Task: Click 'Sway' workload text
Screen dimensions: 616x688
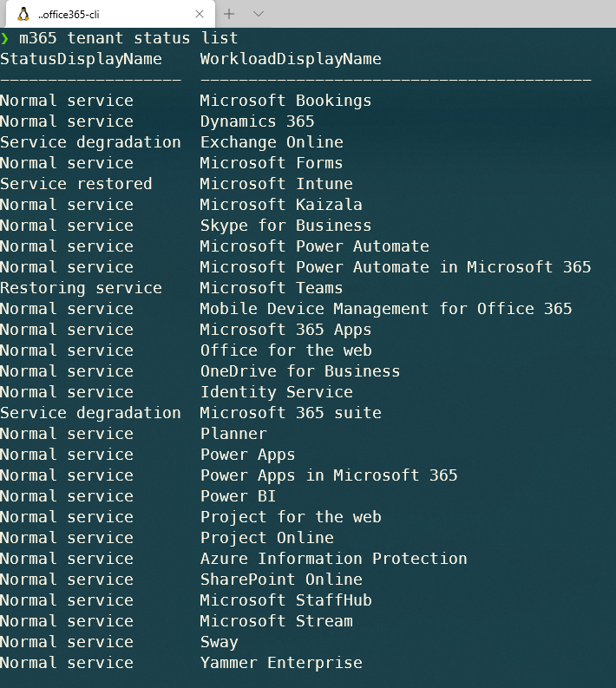Action: [x=219, y=642]
